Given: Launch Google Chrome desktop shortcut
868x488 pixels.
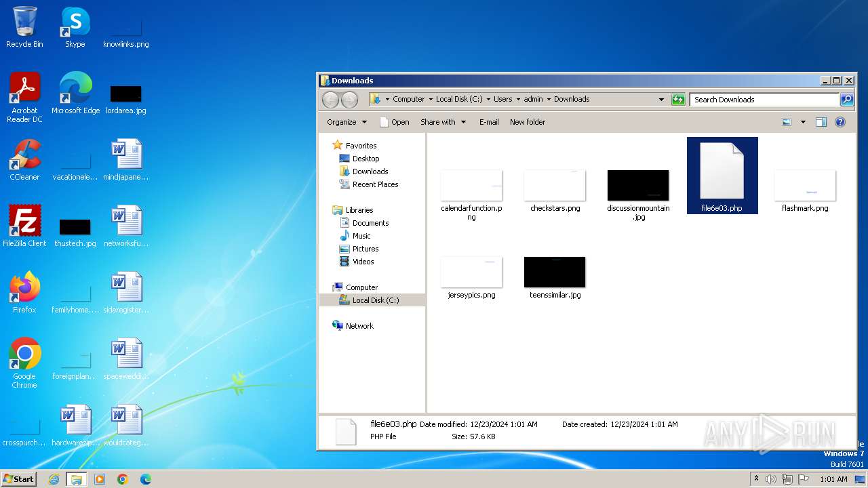Looking at the screenshot, I should tap(24, 363).
